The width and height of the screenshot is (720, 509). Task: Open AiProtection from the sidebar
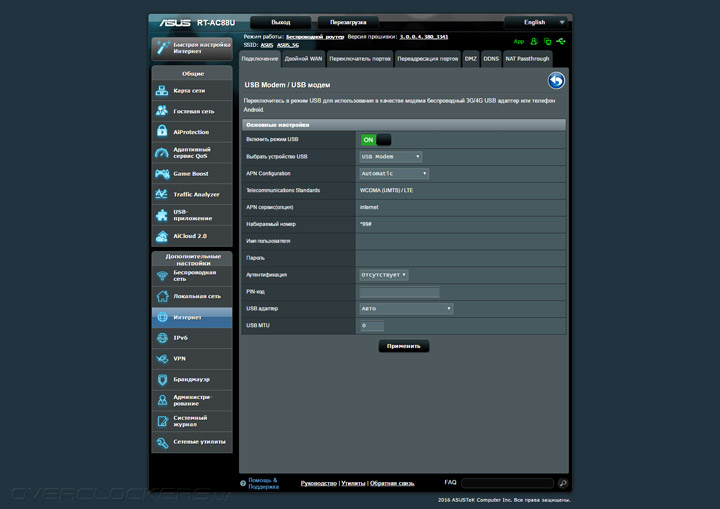tap(192, 132)
